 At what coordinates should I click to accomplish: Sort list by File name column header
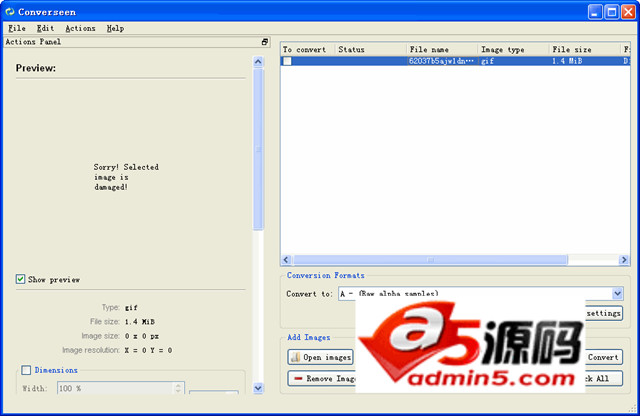pos(441,49)
